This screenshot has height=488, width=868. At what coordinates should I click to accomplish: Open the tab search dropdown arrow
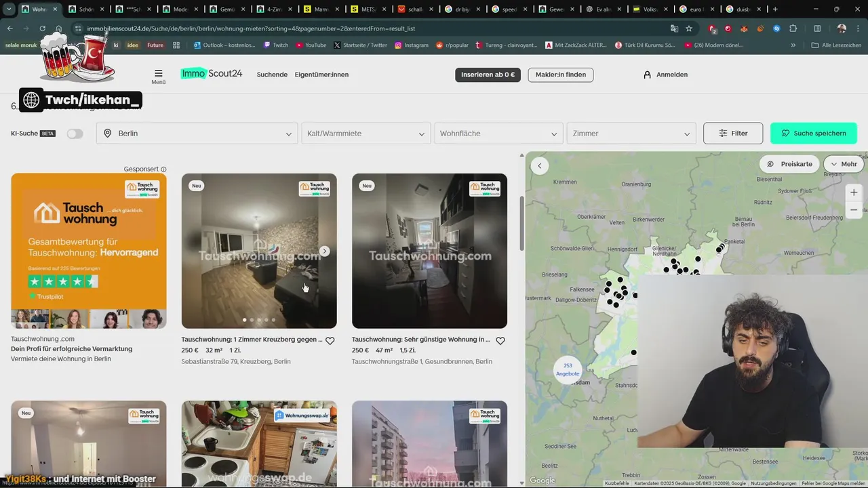pos(9,9)
